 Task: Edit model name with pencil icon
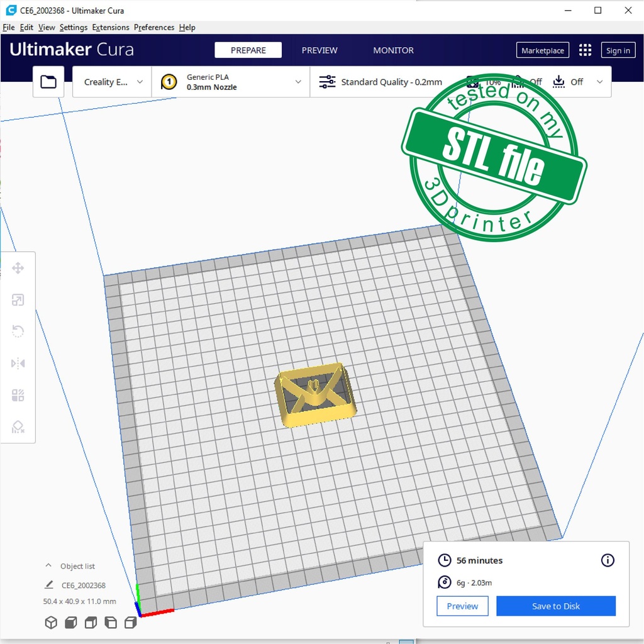[x=49, y=585]
